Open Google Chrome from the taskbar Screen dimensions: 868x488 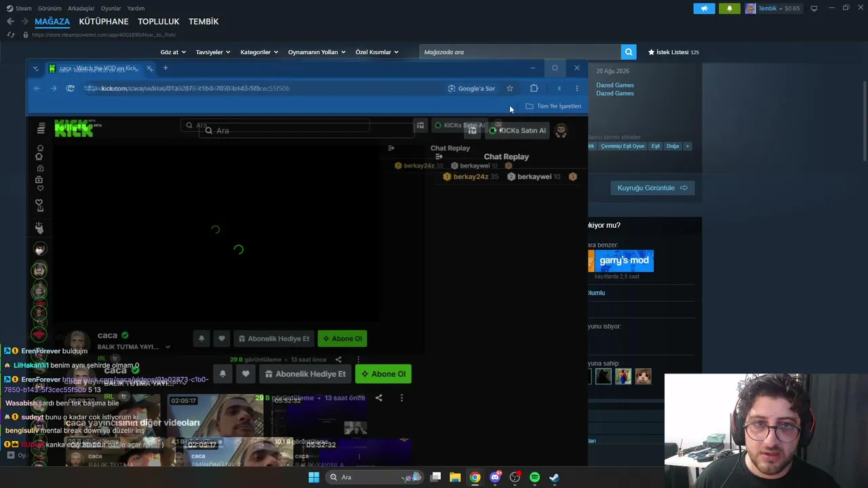click(x=475, y=477)
